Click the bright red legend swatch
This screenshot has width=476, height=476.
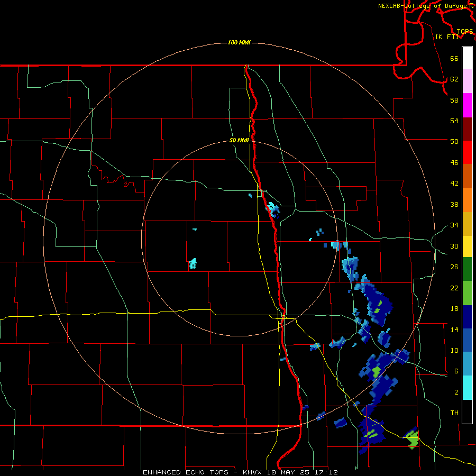467,152
